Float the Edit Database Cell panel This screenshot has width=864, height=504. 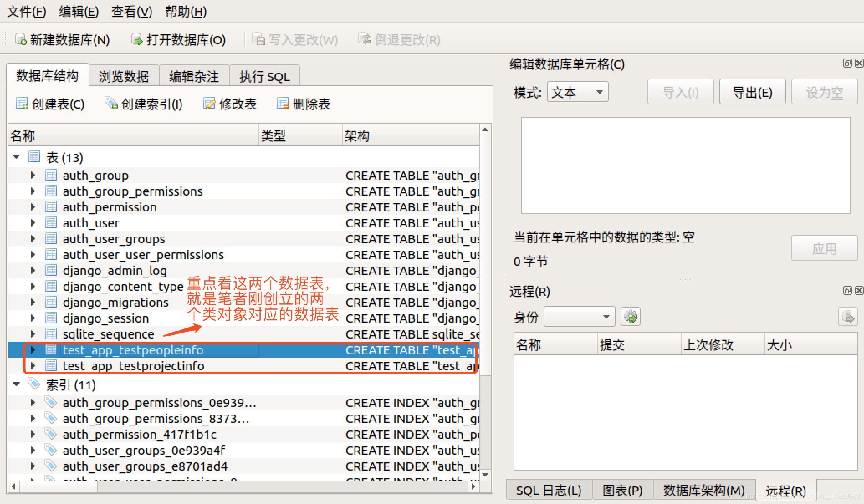(847, 63)
